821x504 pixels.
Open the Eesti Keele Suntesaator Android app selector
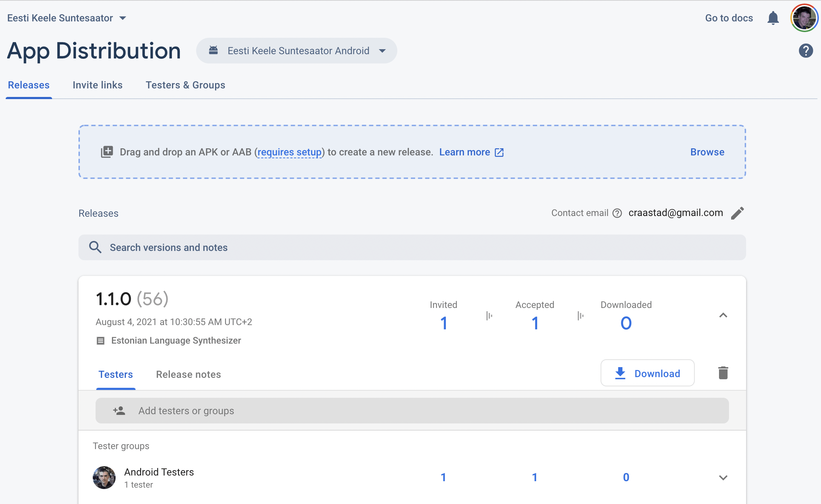[x=296, y=51]
